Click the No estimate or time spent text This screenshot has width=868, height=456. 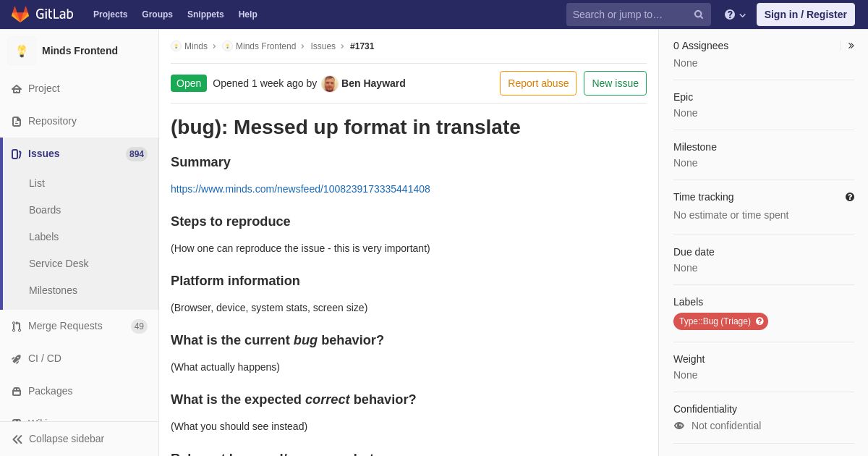[731, 215]
